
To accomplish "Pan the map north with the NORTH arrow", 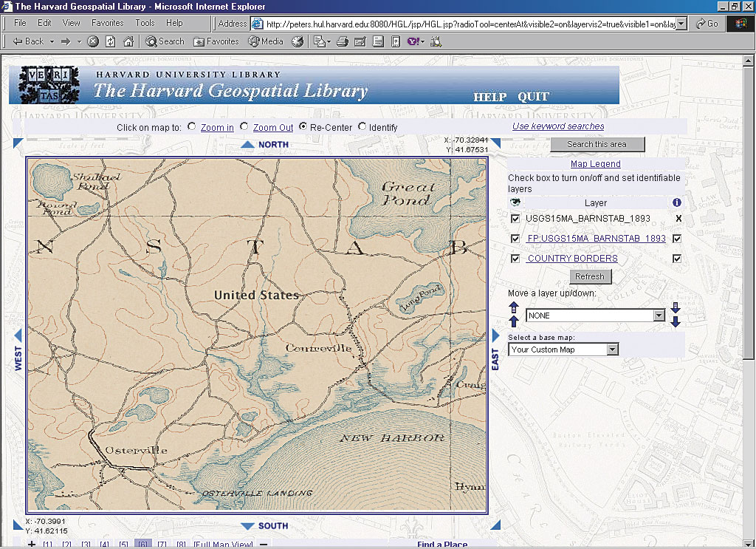I will (247, 144).
